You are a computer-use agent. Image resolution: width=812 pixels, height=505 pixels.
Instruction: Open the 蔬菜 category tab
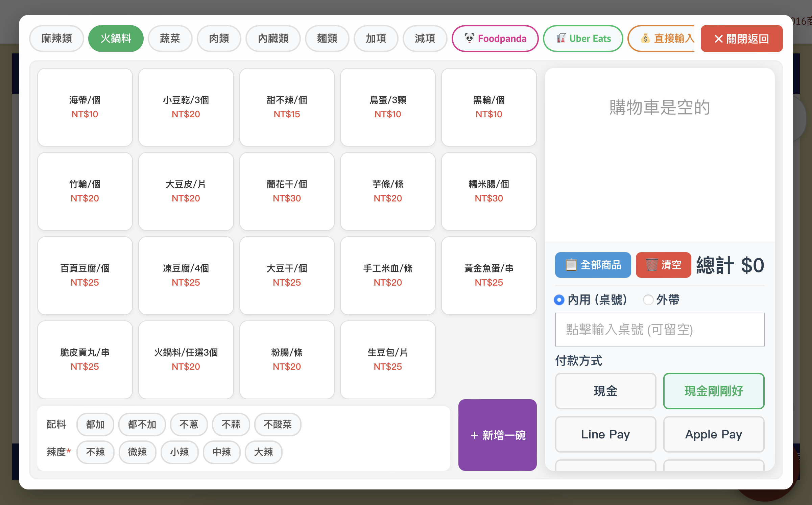click(x=170, y=39)
